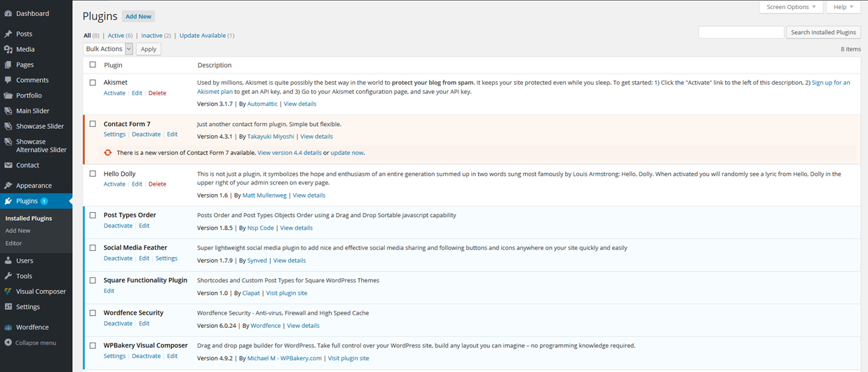Click the Dashboard icon in sidebar
The image size is (868, 372).
click(8, 13)
